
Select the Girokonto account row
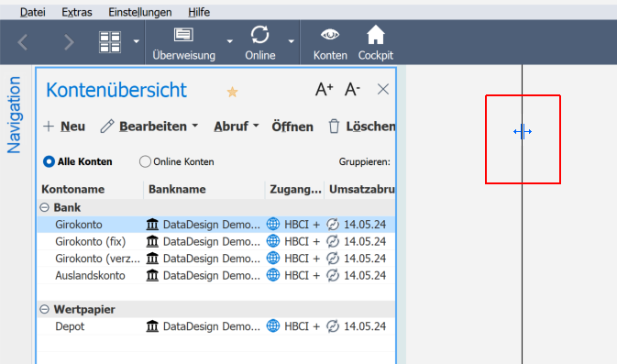(216, 225)
